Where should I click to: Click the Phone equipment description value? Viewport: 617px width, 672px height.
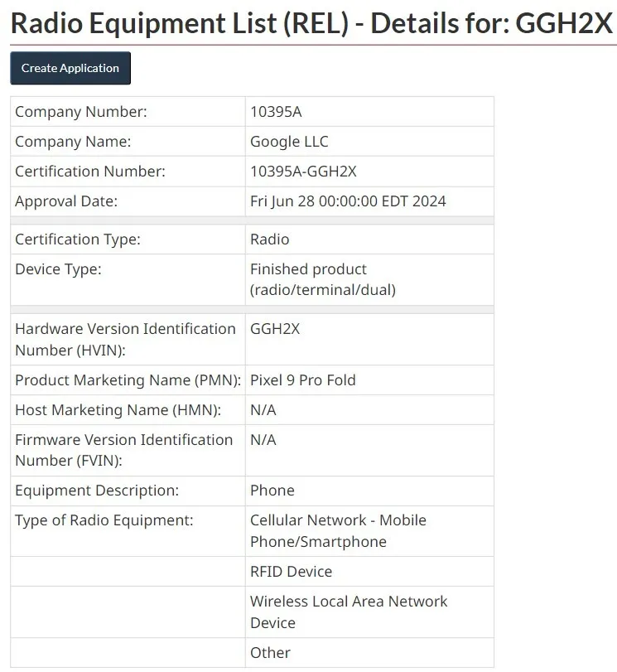point(272,491)
